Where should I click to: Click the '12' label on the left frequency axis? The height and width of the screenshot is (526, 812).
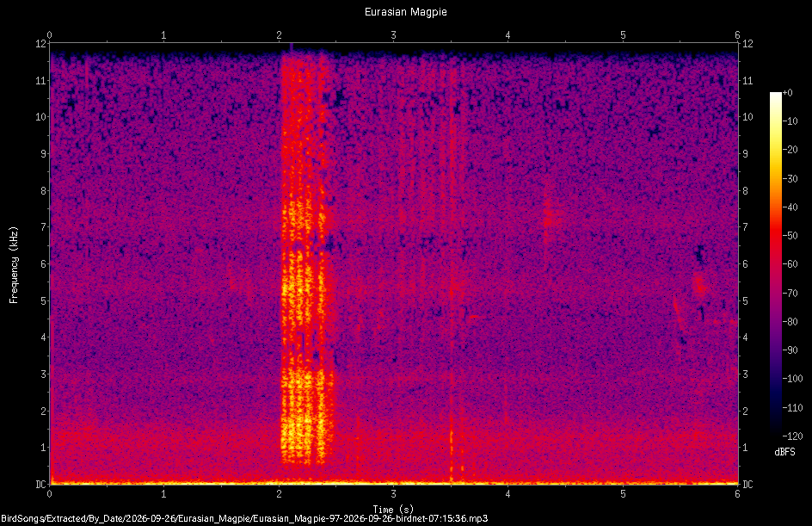(40, 44)
